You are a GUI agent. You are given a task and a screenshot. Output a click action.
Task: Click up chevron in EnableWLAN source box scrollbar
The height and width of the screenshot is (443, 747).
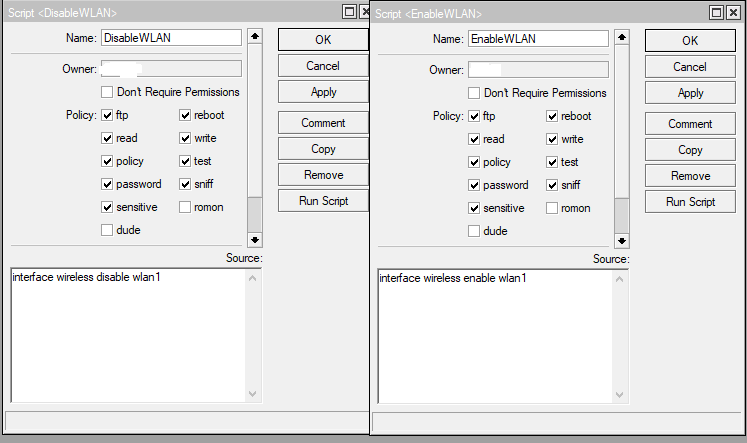tap(619, 279)
